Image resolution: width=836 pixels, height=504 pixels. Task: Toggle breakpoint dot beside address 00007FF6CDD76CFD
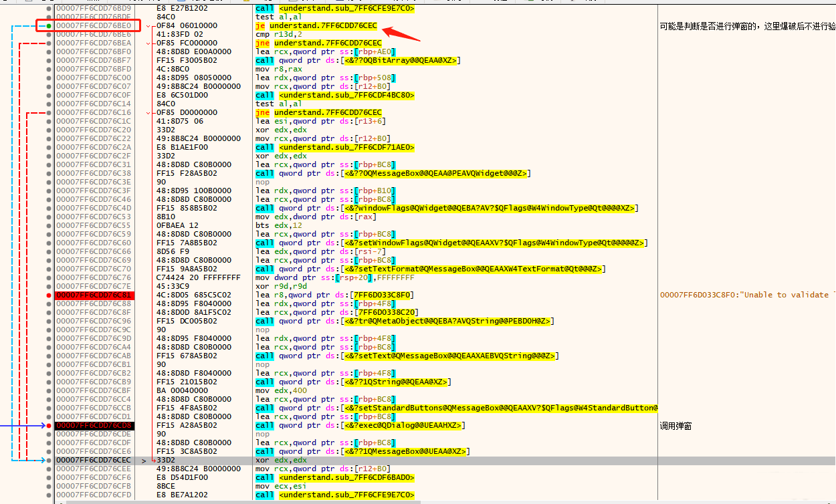[49, 495]
